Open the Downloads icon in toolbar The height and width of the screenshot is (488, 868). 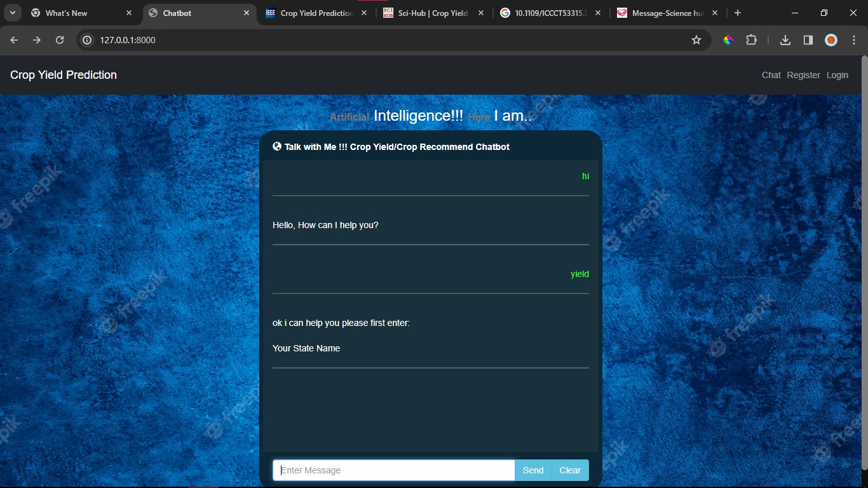pyautogui.click(x=785, y=39)
